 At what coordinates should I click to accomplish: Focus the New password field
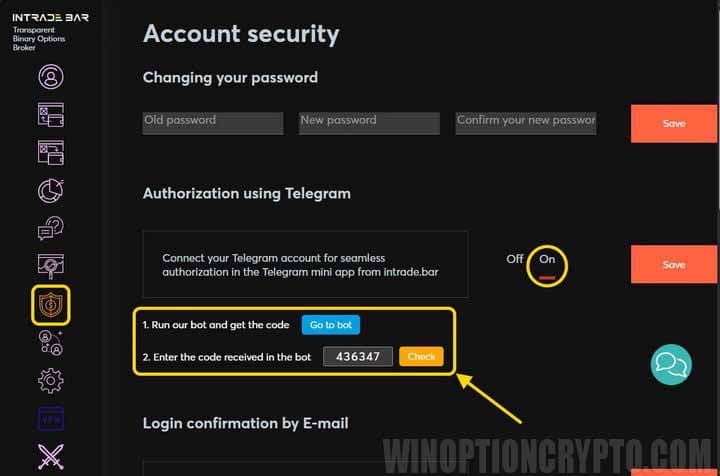(369, 123)
